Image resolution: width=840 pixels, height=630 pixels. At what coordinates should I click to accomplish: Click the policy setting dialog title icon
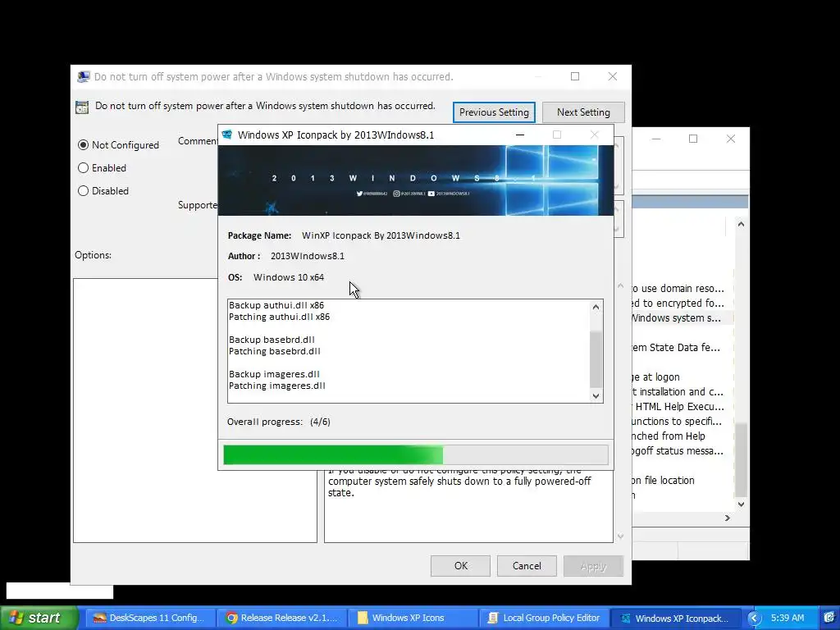tap(83, 76)
